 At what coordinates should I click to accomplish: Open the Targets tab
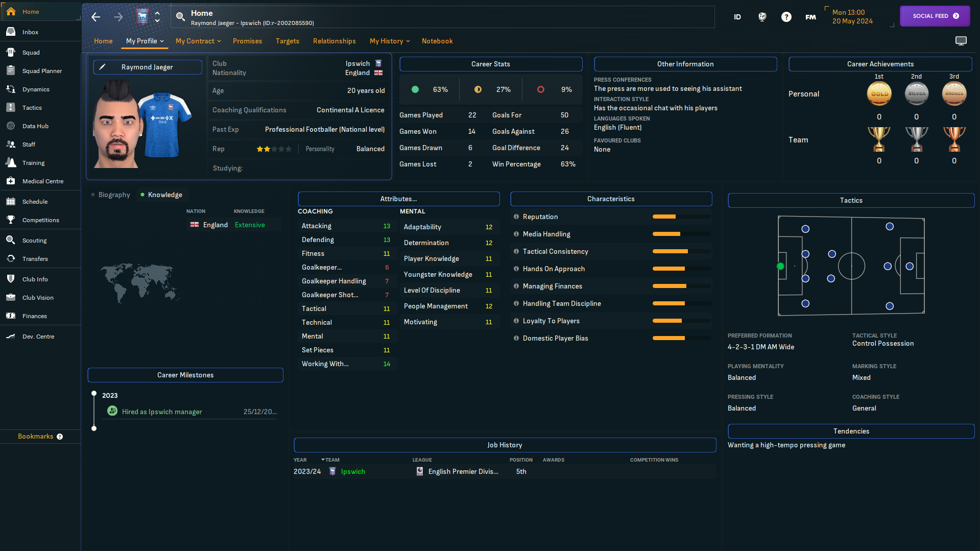click(288, 41)
